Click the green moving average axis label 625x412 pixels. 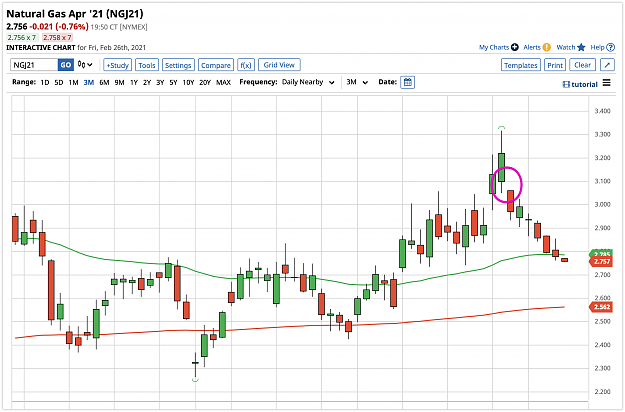click(x=601, y=254)
